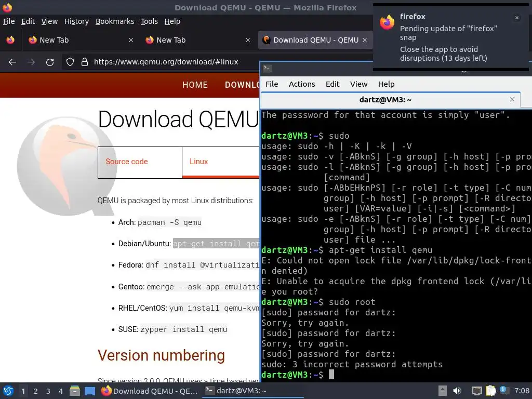The height and width of the screenshot is (399, 532).
Task: Open the DOWNLOAD link in QEMU navigation
Action: click(x=242, y=85)
